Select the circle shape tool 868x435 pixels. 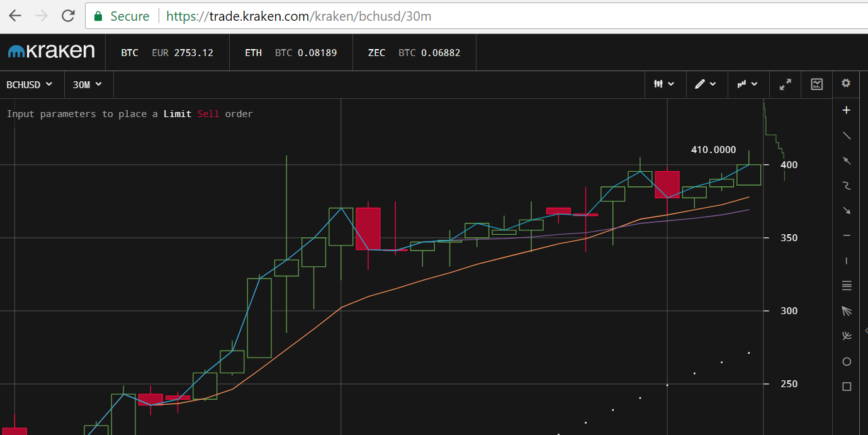(847, 361)
